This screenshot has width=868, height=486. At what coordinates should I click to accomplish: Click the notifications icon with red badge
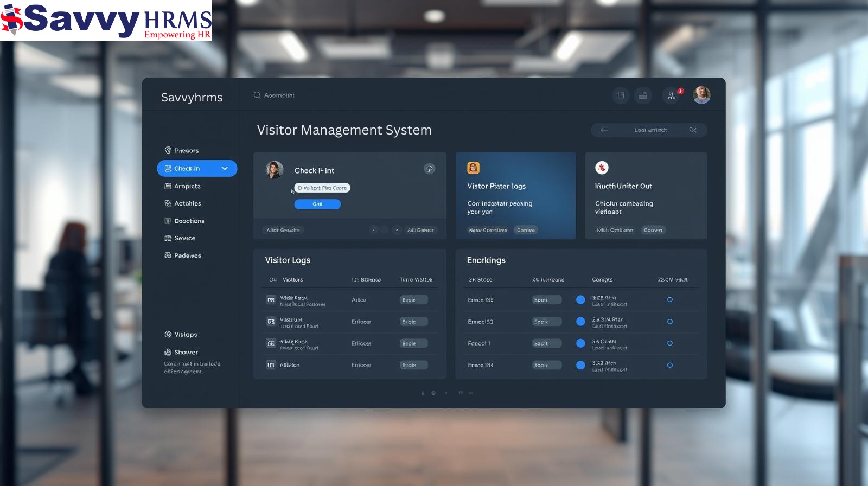[x=672, y=95]
